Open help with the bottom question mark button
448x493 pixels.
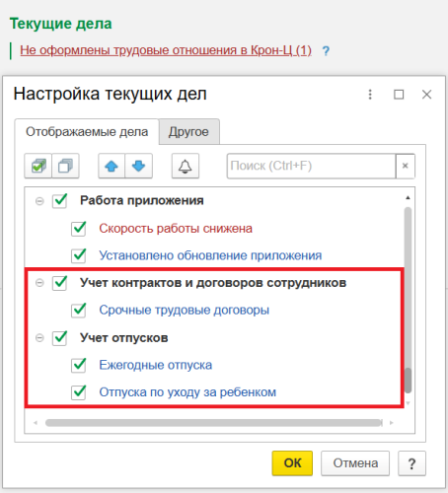point(411,463)
